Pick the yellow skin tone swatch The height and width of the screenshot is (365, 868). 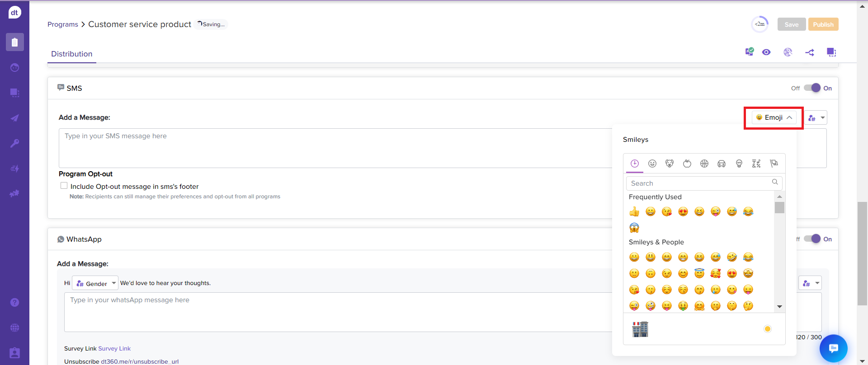click(767, 329)
